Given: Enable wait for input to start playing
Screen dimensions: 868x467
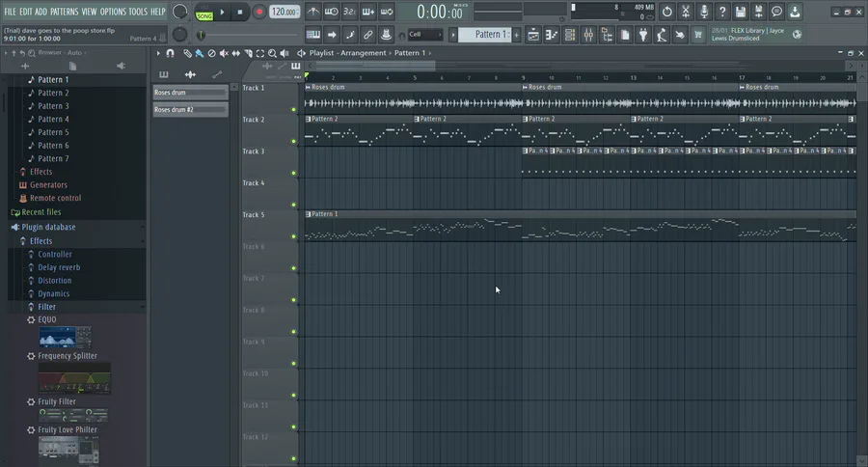Looking at the screenshot, I should point(332,12).
